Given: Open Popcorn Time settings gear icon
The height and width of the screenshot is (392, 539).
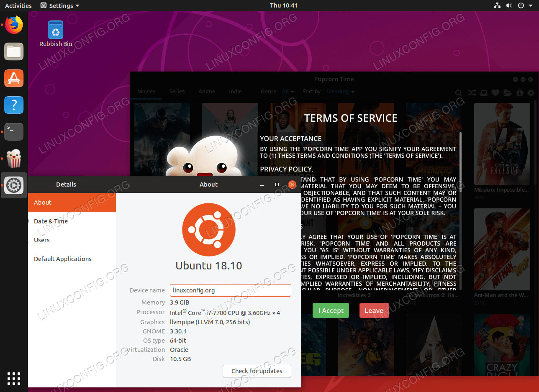Looking at the screenshot, I should point(531,93).
